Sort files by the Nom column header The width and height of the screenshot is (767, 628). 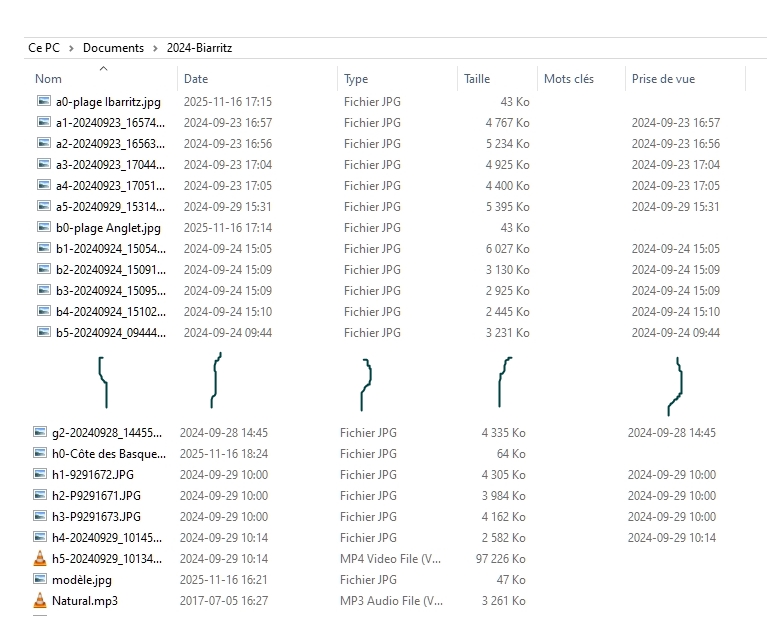(48, 79)
